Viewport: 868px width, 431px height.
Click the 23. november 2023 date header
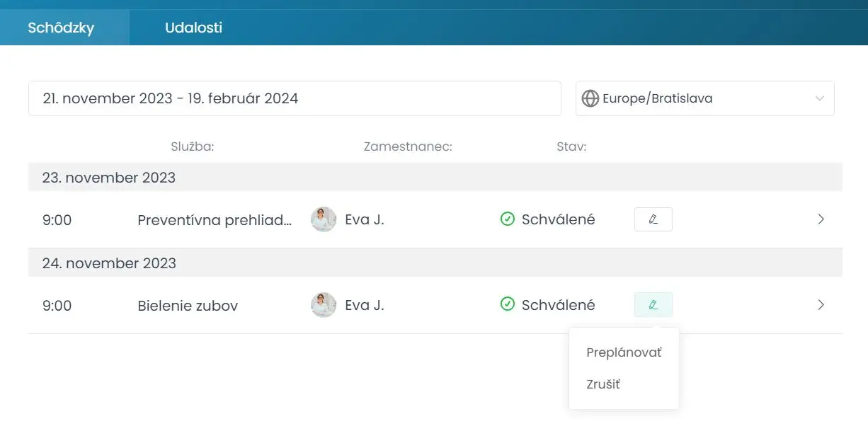[109, 178]
